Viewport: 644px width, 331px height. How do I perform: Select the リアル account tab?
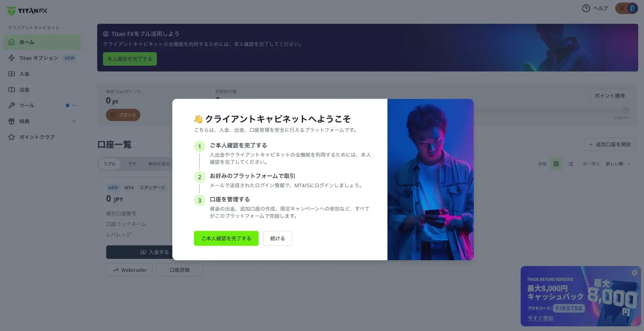point(109,164)
